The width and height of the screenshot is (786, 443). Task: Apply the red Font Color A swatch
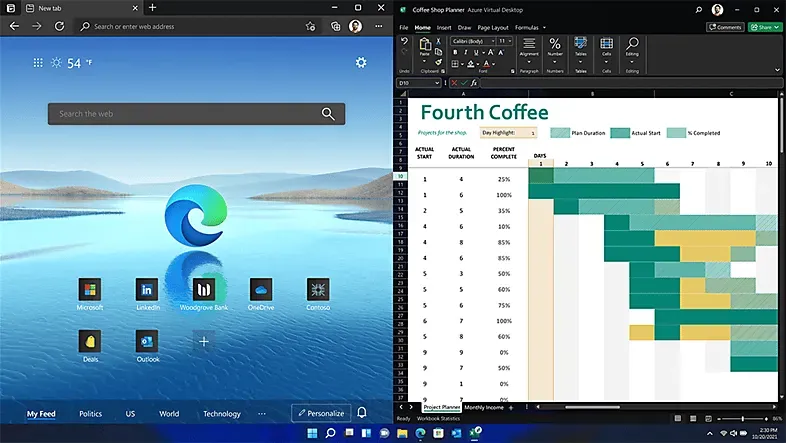(x=486, y=64)
